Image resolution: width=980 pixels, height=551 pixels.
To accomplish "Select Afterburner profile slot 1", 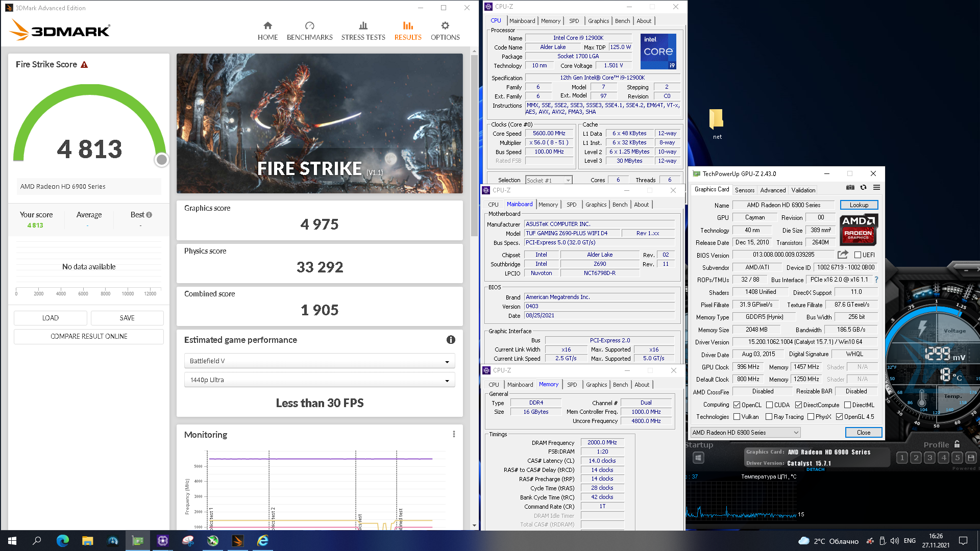I will pos(902,458).
